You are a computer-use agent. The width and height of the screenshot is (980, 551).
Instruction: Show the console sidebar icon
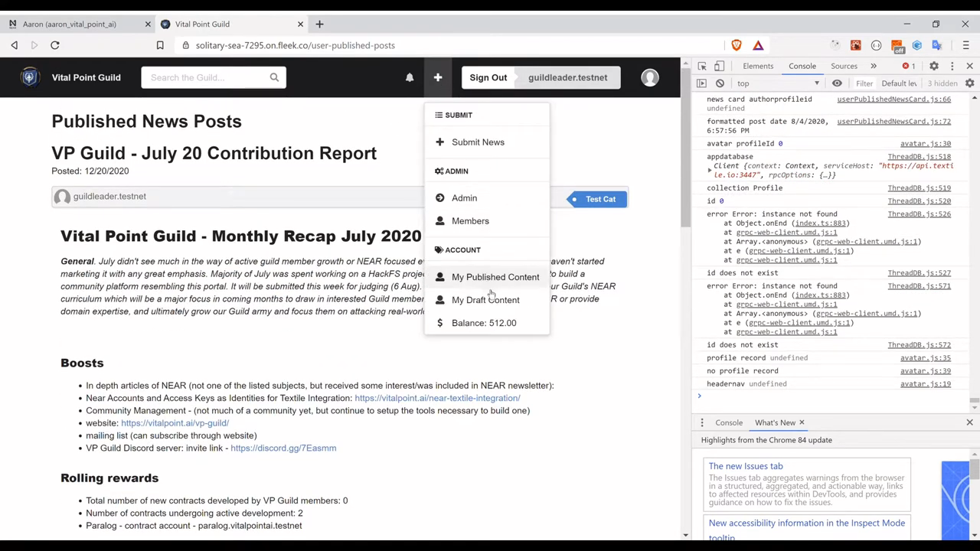pyautogui.click(x=701, y=83)
